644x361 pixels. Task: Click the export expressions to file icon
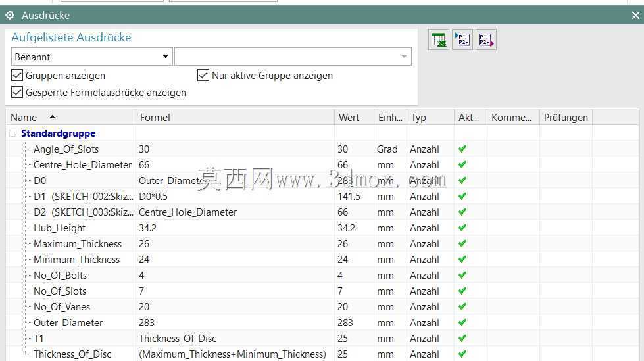[x=486, y=40]
